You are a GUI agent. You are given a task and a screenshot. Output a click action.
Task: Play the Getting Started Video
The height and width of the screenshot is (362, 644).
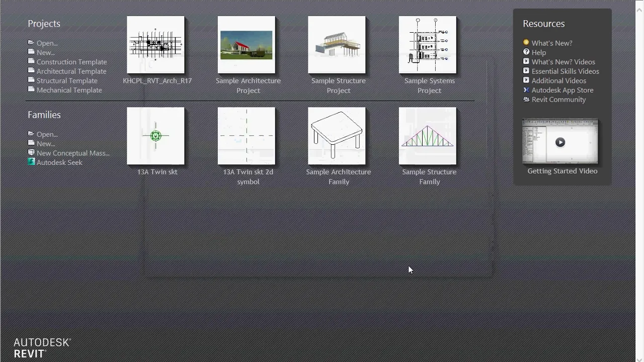coord(560,142)
